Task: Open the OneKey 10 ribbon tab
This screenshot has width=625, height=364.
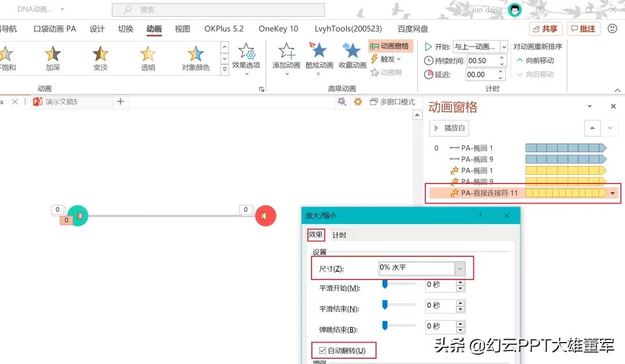Action: click(x=278, y=28)
